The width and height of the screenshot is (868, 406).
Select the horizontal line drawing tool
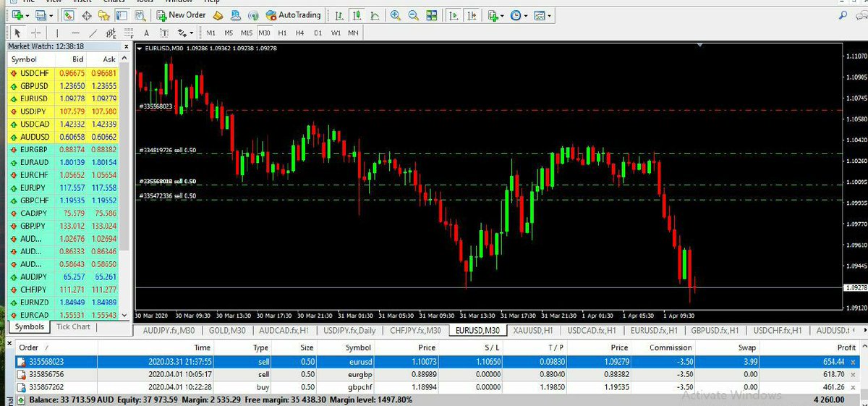coord(75,33)
